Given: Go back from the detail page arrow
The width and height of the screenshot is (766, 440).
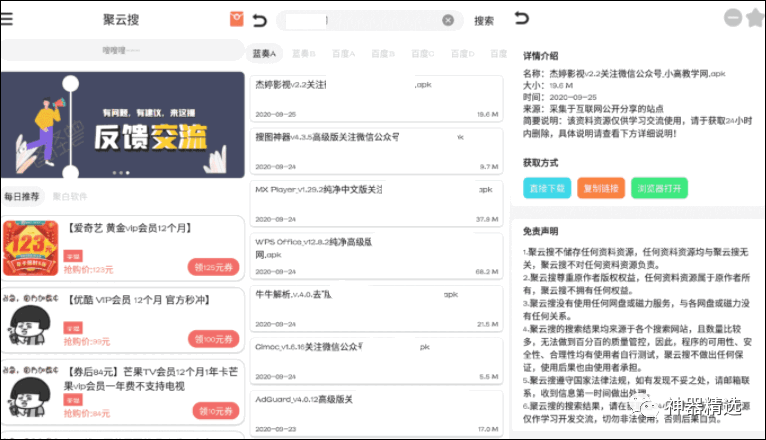Looking at the screenshot, I should point(522,18).
